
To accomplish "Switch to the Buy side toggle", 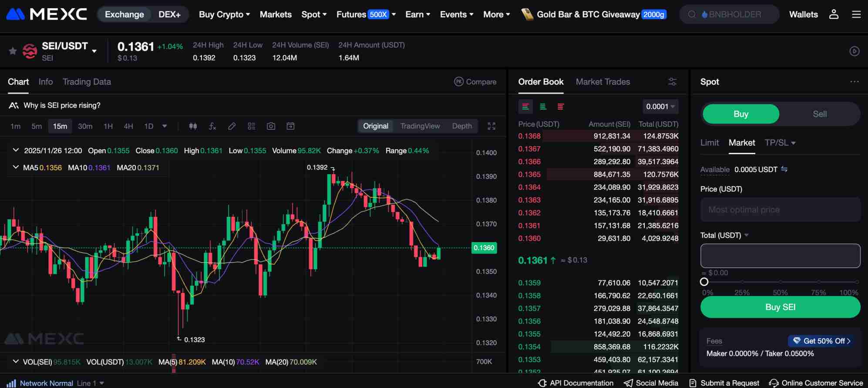I will coord(741,114).
